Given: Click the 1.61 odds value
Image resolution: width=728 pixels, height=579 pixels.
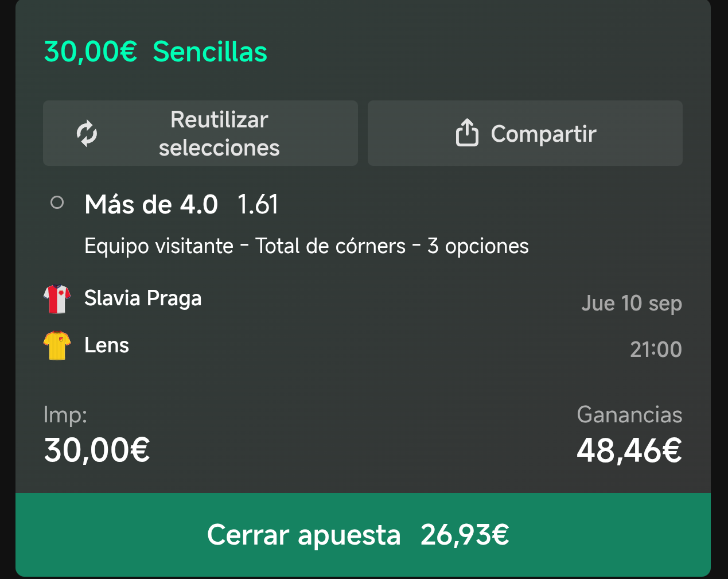Looking at the screenshot, I should (x=258, y=204).
